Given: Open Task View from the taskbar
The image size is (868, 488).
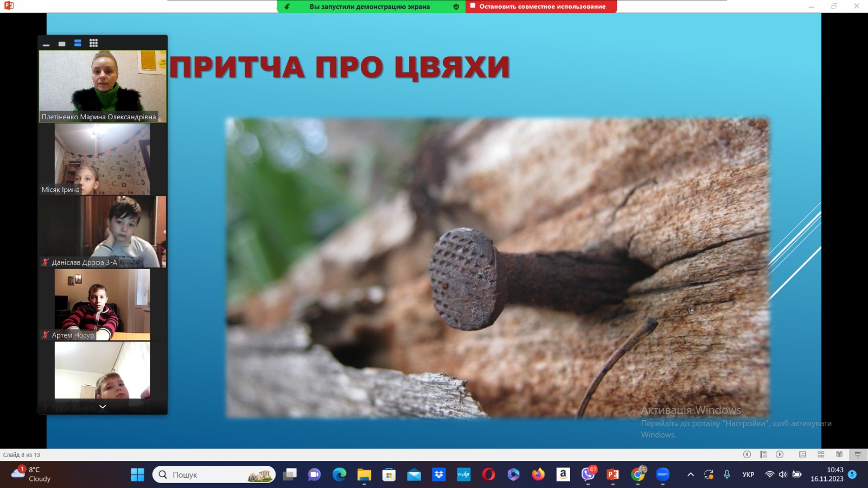Looking at the screenshot, I should (x=290, y=474).
